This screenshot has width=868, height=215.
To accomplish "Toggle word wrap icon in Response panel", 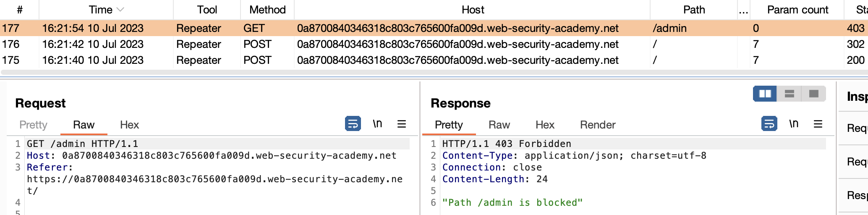I will click(769, 124).
